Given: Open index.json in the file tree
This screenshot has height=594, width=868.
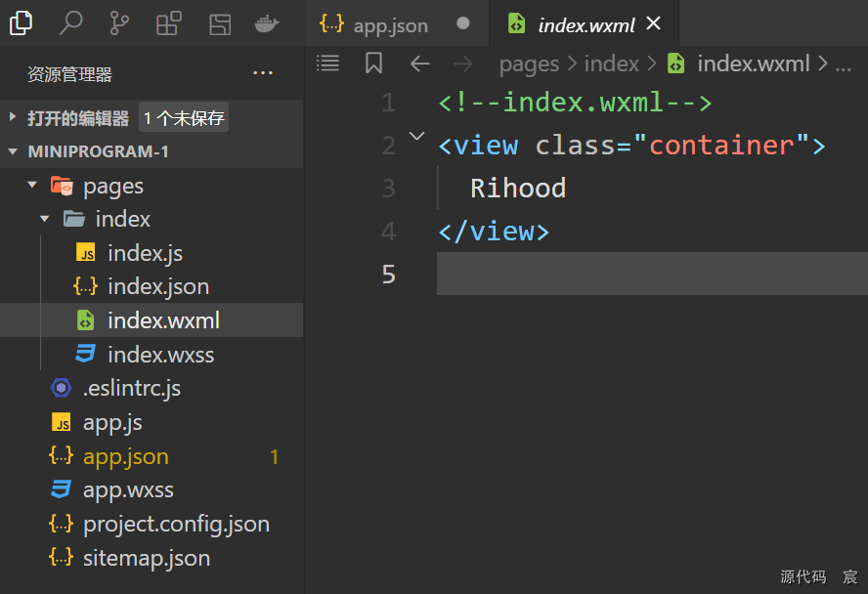Looking at the screenshot, I should [x=152, y=286].
